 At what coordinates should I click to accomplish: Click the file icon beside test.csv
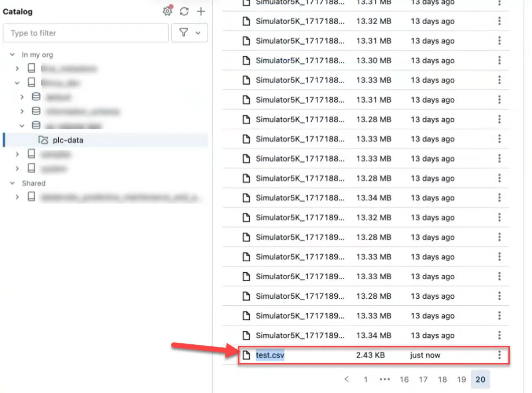point(246,355)
